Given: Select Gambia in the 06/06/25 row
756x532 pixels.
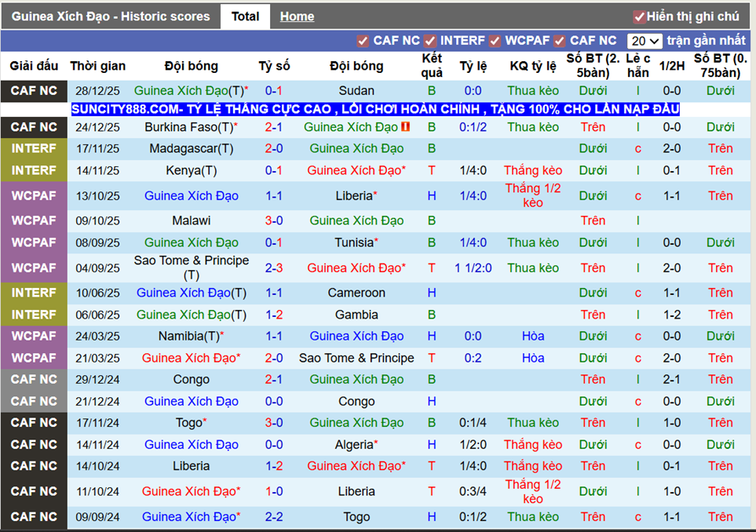Looking at the screenshot, I should click(356, 315).
